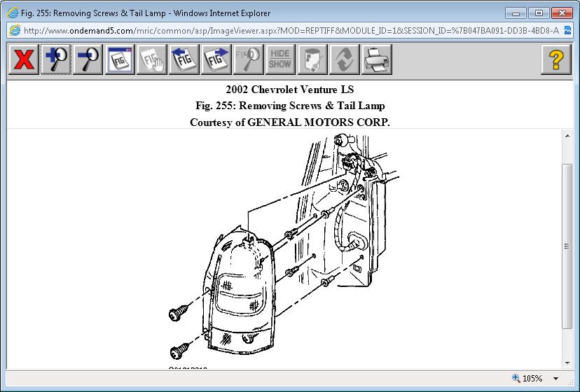580x392 pixels.
Task: Click the 105% zoom magnifier in status bar
Action: [516, 378]
